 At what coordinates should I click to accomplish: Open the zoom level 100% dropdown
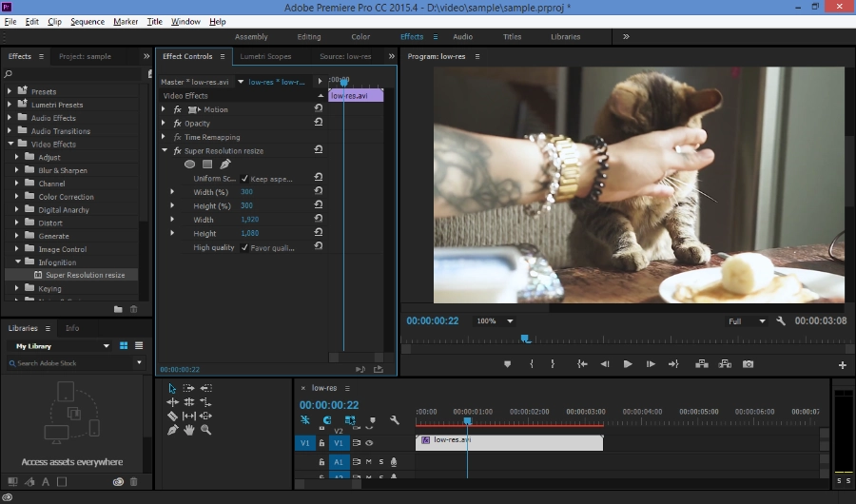coord(495,321)
